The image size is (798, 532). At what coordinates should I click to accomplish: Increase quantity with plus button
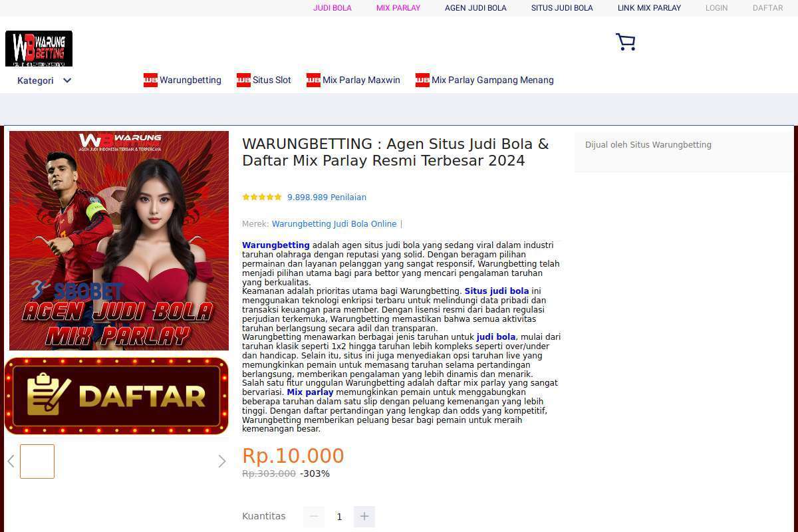click(x=364, y=517)
